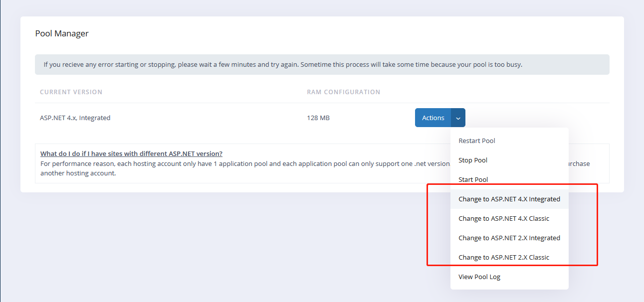
Task: Choose Stop Pool in the dropdown
Action: coord(472,160)
